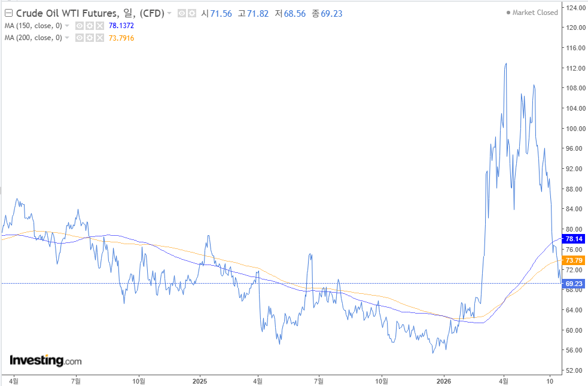Click the close price 69.23 in header
The width and height of the screenshot is (588, 386).
pos(331,14)
